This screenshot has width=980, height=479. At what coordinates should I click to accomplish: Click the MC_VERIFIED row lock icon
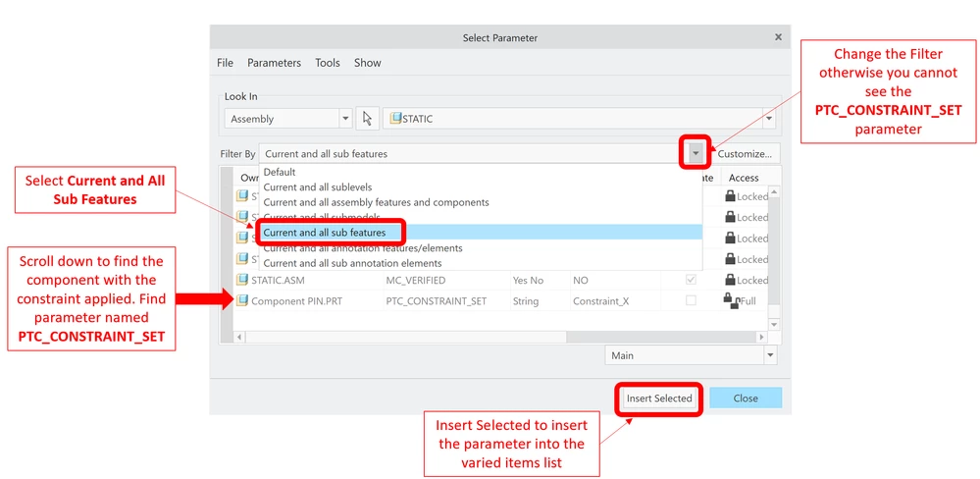click(730, 280)
